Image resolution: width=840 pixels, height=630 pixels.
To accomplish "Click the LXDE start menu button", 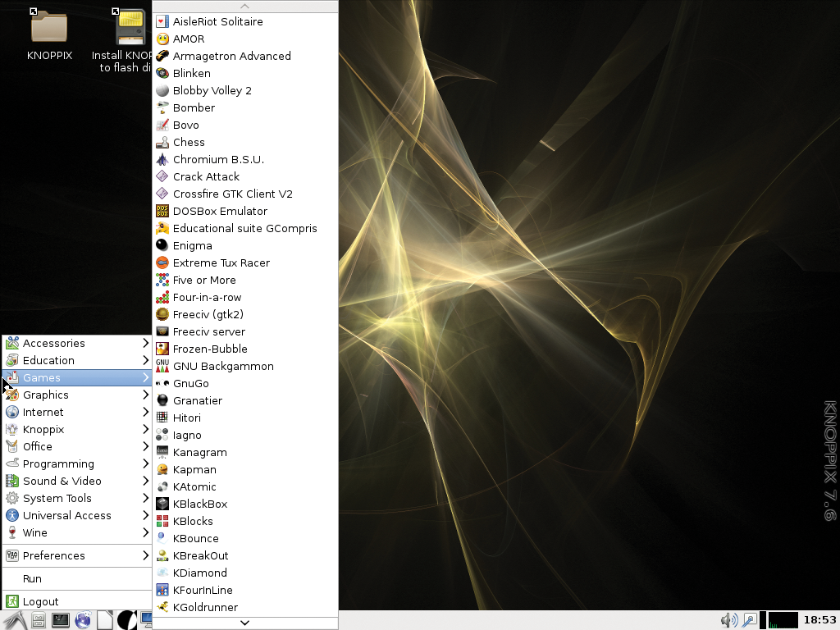I will point(15,620).
